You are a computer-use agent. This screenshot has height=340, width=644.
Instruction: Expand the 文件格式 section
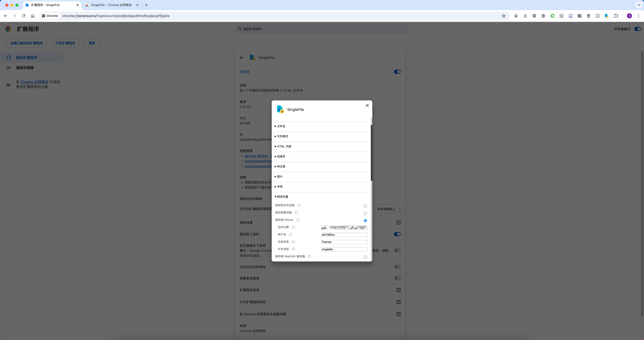[281, 136]
